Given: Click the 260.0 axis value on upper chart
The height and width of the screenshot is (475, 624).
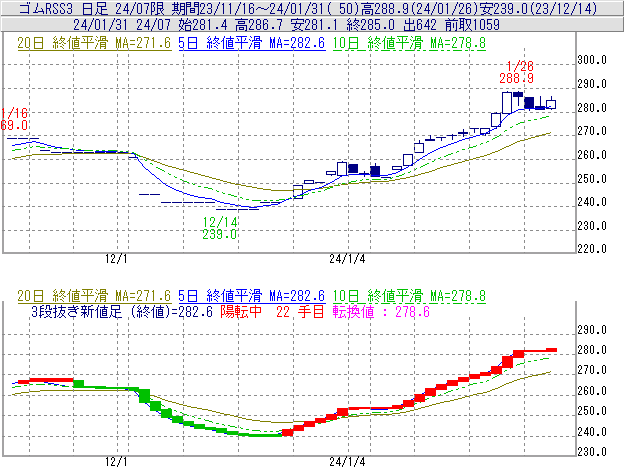Looking at the screenshot, I should coord(592,155).
